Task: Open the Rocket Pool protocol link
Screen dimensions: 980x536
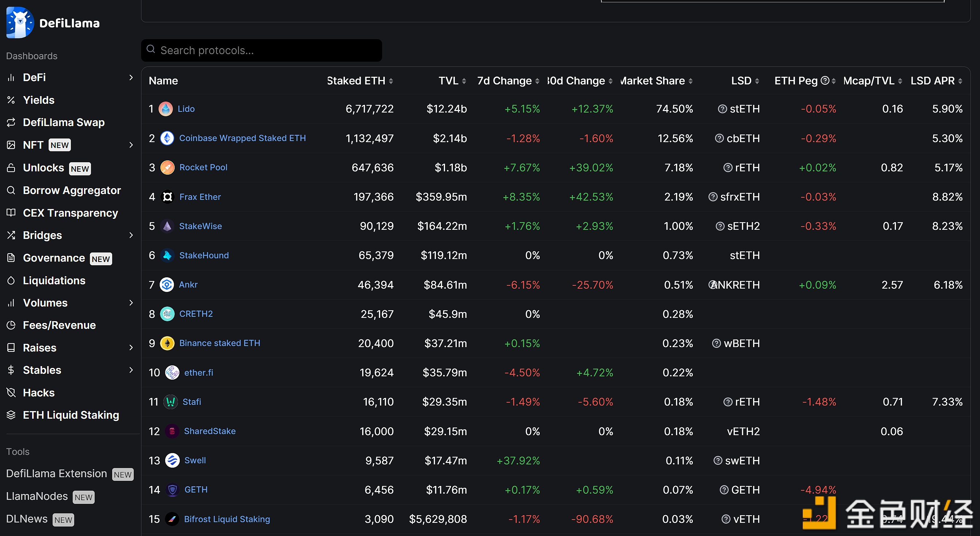Action: click(203, 168)
